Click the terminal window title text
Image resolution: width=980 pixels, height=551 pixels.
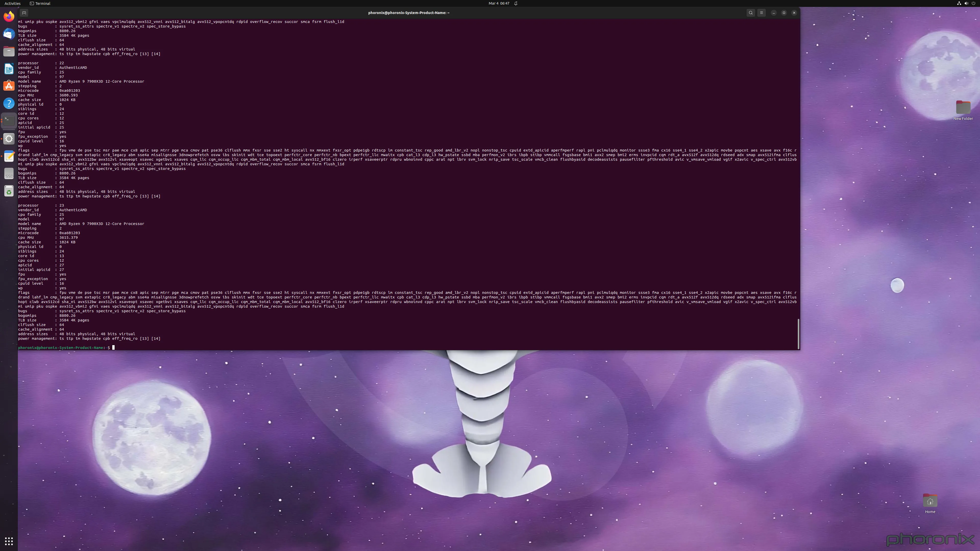coord(409,12)
